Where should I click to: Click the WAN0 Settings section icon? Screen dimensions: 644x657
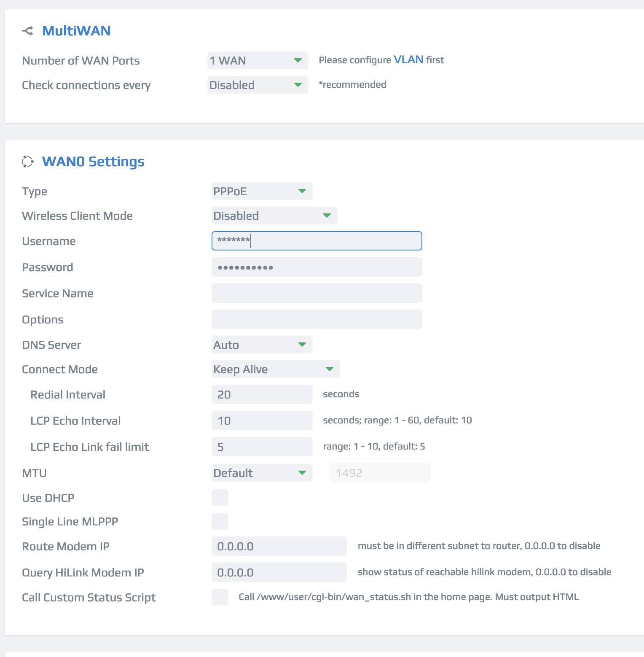(28, 162)
